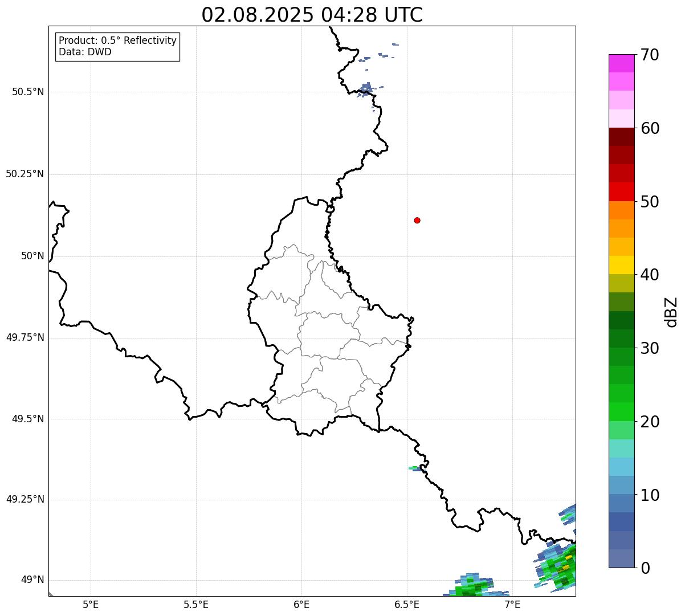Click the 50.5°N latitude label
The image size is (685, 616).
pyautogui.click(x=28, y=92)
